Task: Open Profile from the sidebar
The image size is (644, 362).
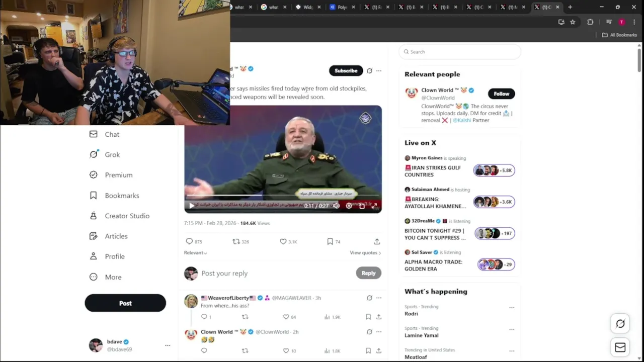Action: (107, 256)
